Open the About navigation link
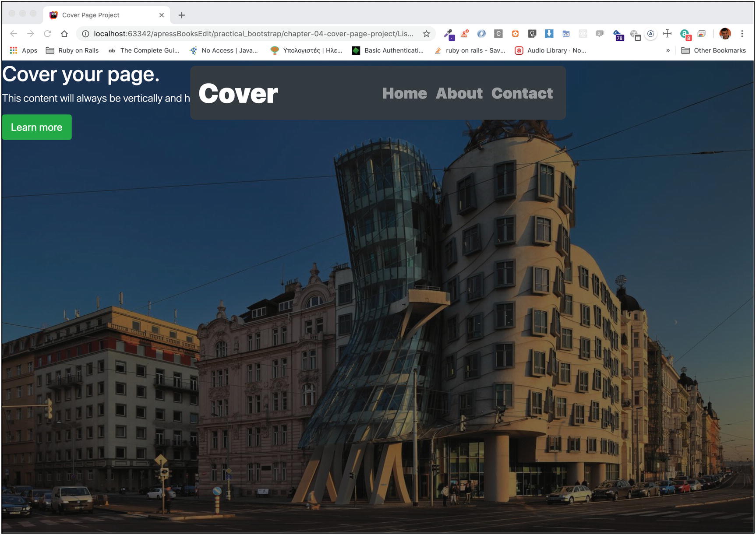 pos(459,93)
